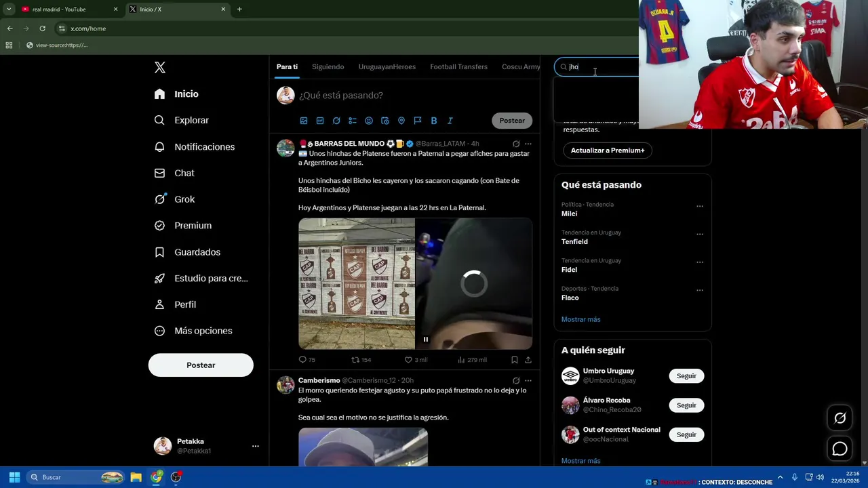Screen dimensions: 868x488
Task: Follow Out of context Nacional
Action: [686, 434]
